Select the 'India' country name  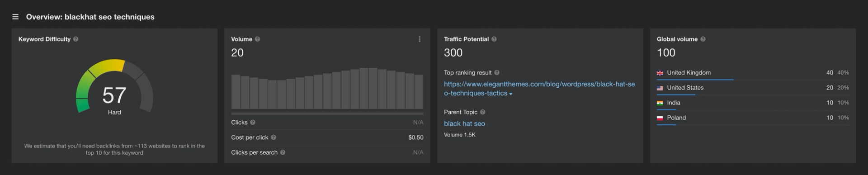(673, 103)
